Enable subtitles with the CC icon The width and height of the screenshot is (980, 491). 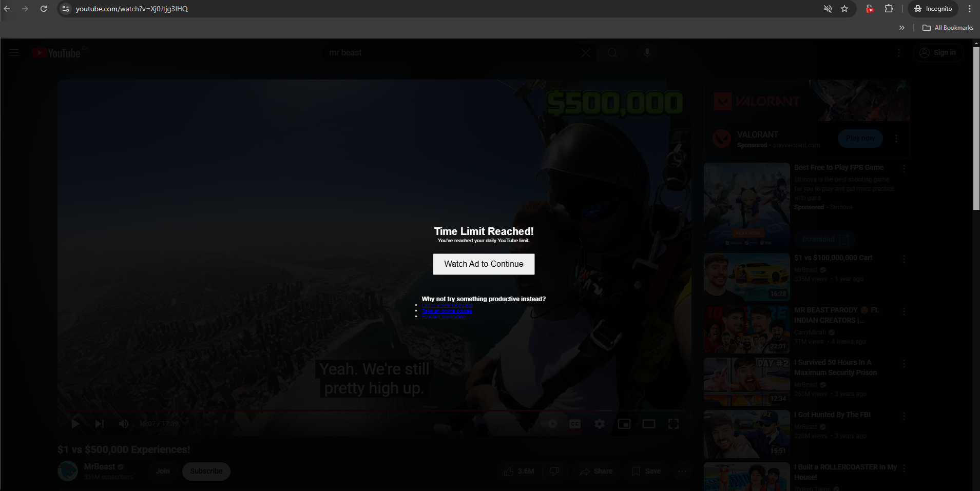[575, 423]
